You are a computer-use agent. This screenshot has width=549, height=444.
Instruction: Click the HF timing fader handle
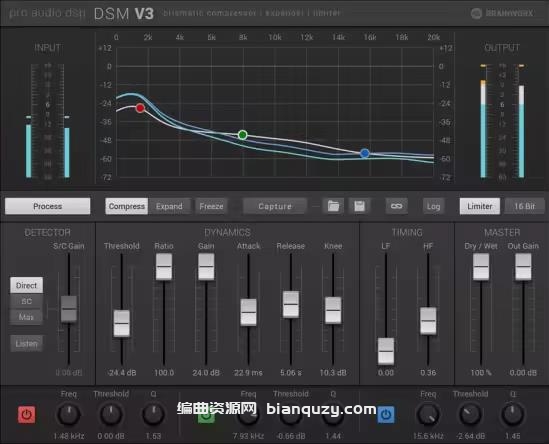click(428, 321)
